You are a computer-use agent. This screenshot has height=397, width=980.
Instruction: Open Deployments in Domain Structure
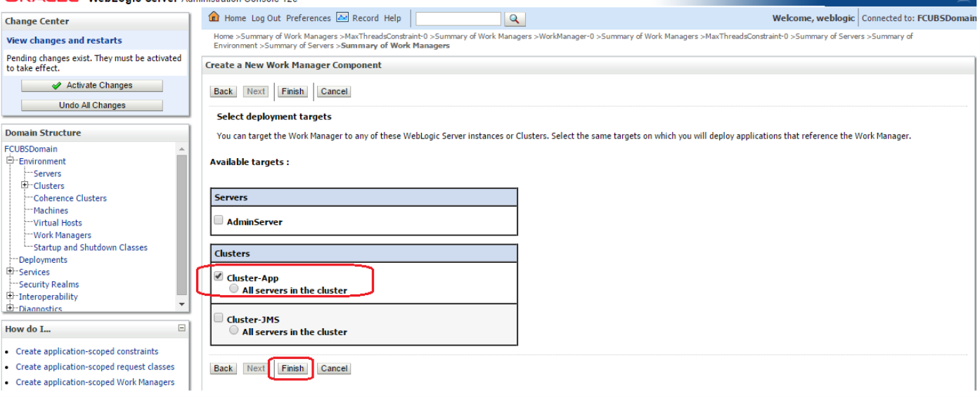43,260
